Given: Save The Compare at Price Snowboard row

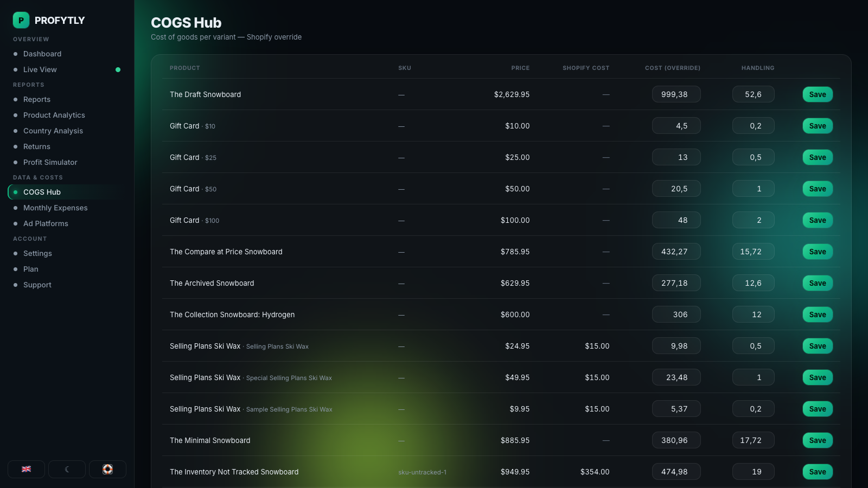Looking at the screenshot, I should point(818,252).
